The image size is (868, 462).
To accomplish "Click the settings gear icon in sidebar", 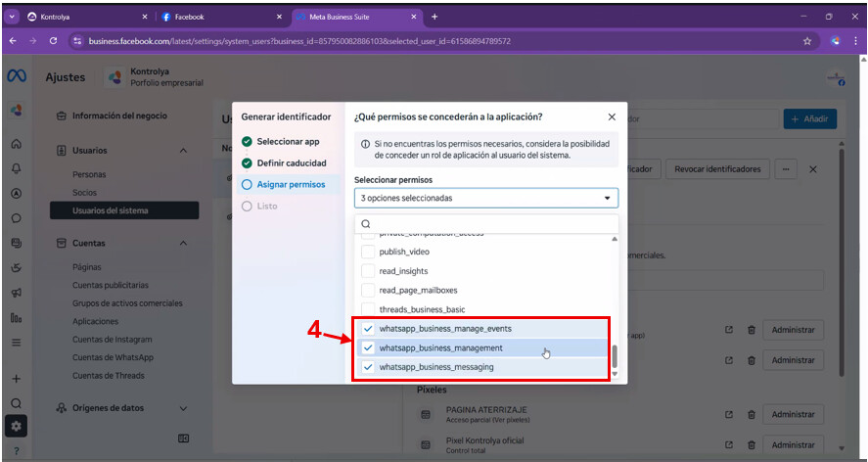I will coord(16,426).
